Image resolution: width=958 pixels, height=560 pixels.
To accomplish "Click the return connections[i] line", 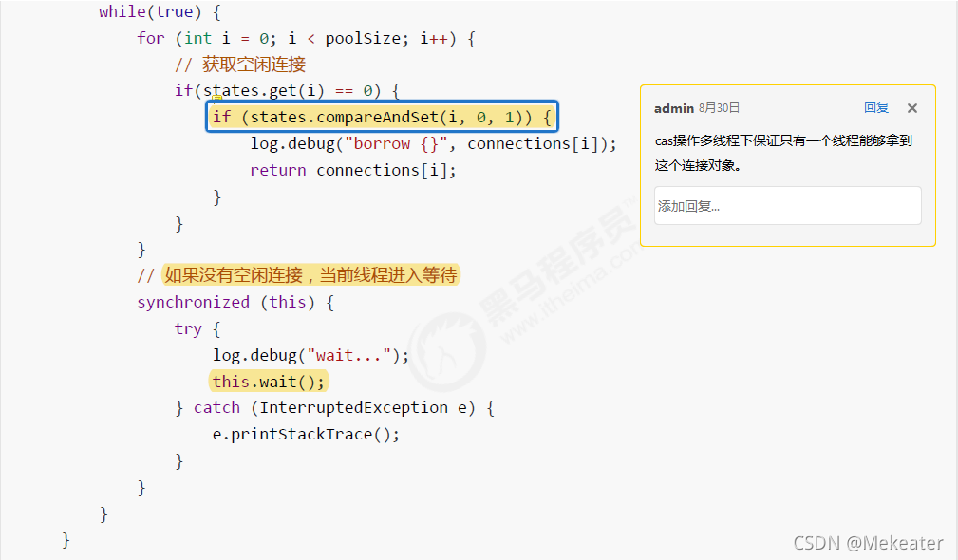I will pos(353,170).
